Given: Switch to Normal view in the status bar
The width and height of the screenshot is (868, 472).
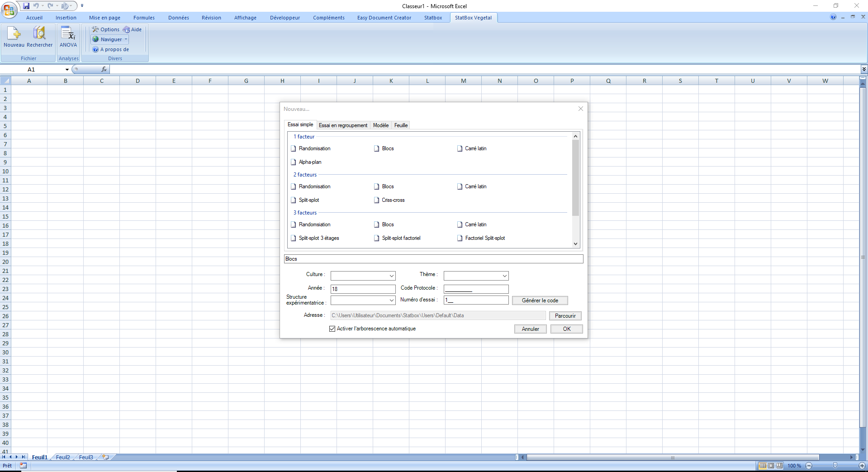Looking at the screenshot, I should [763, 466].
